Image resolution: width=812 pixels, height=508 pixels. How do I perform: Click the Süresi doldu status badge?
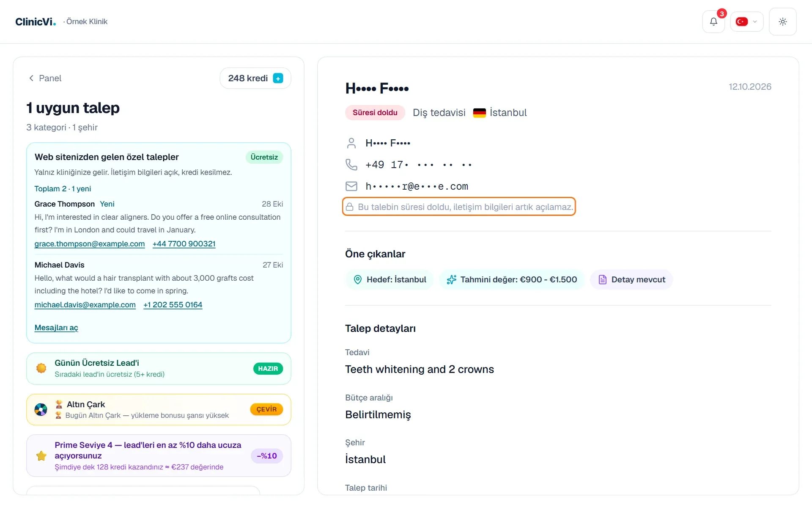pos(375,113)
